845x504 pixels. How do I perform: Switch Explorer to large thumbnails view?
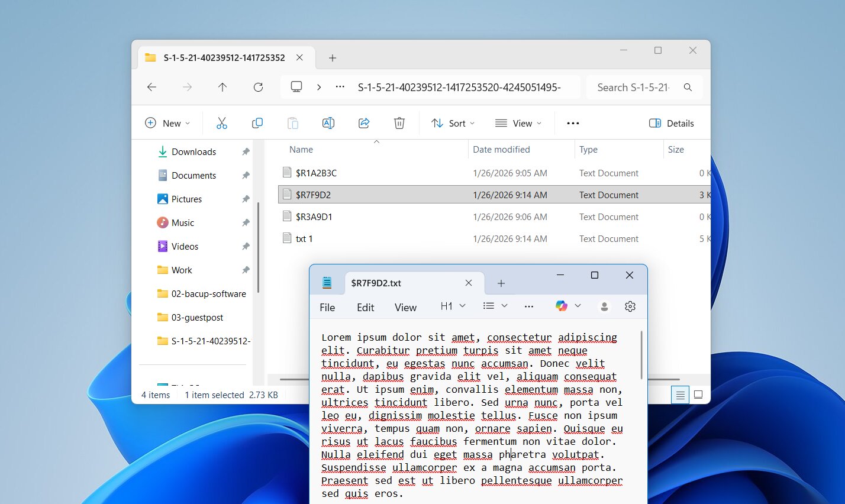(x=698, y=394)
